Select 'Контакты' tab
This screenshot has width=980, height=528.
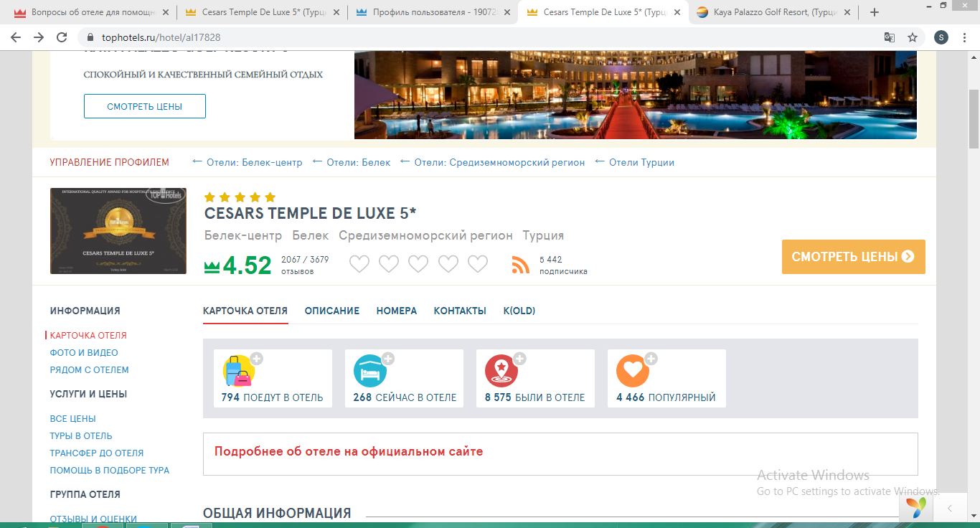pyautogui.click(x=460, y=311)
